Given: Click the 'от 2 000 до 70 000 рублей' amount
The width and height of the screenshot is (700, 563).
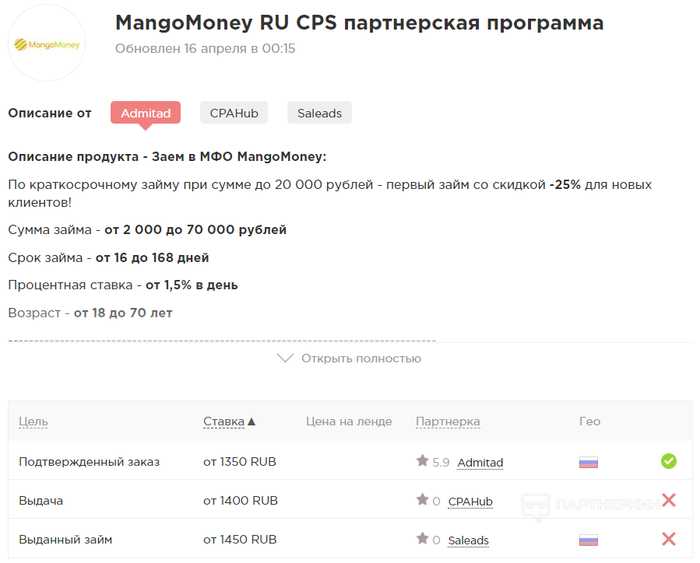Looking at the screenshot, I should (x=195, y=230).
